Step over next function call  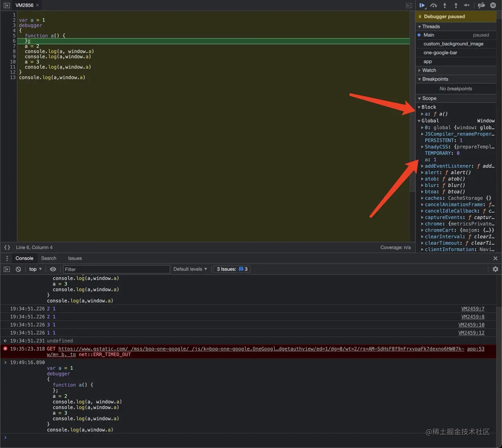pyautogui.click(x=433, y=5)
